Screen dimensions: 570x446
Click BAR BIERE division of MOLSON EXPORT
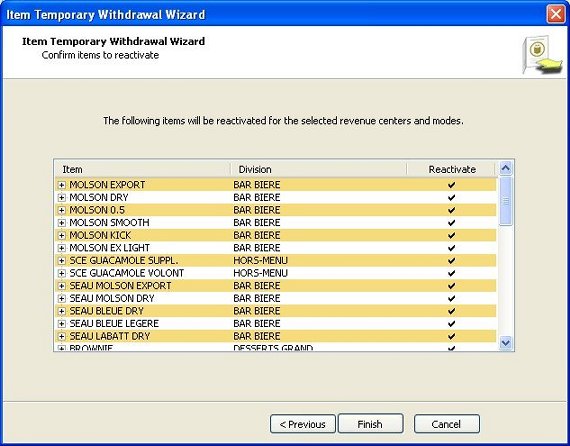[x=257, y=185]
